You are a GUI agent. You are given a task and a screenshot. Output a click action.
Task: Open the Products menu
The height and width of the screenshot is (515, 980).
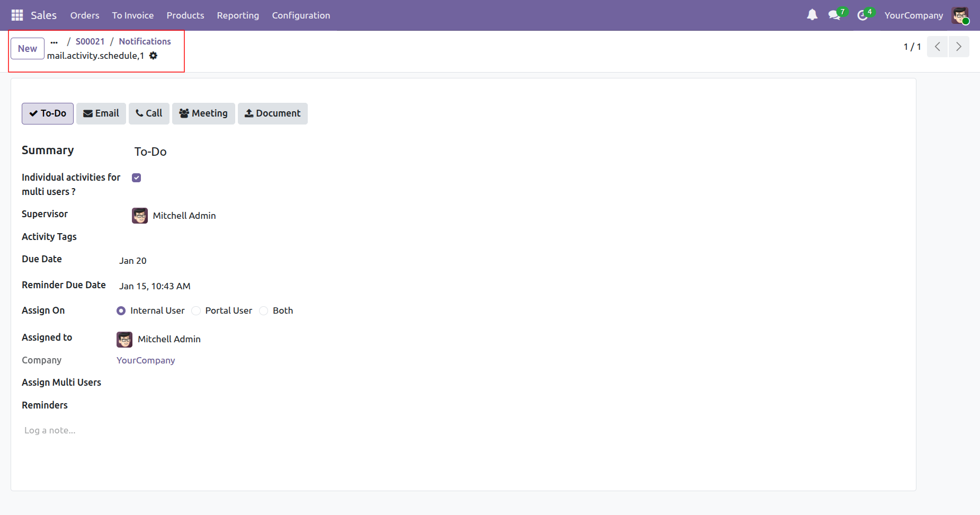[x=185, y=15]
